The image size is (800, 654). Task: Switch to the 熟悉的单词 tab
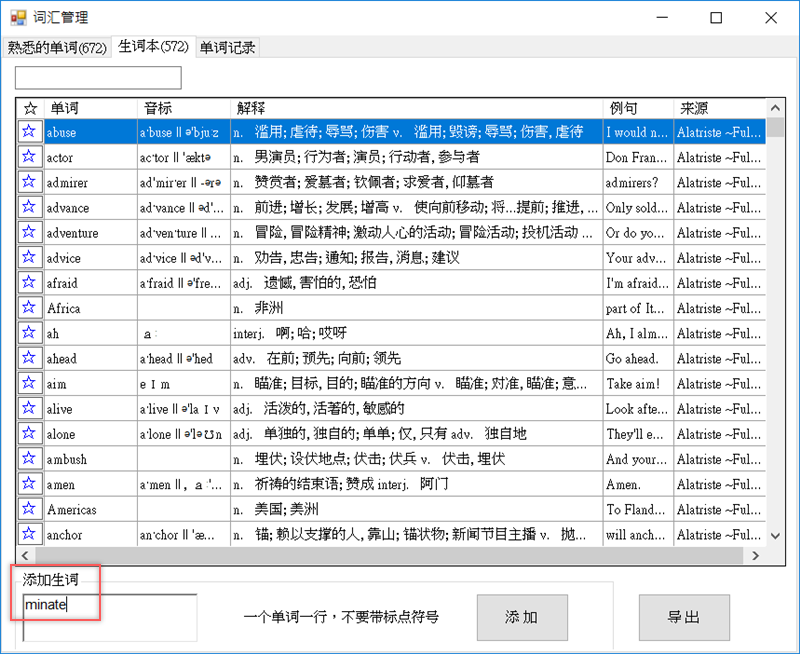(57, 47)
